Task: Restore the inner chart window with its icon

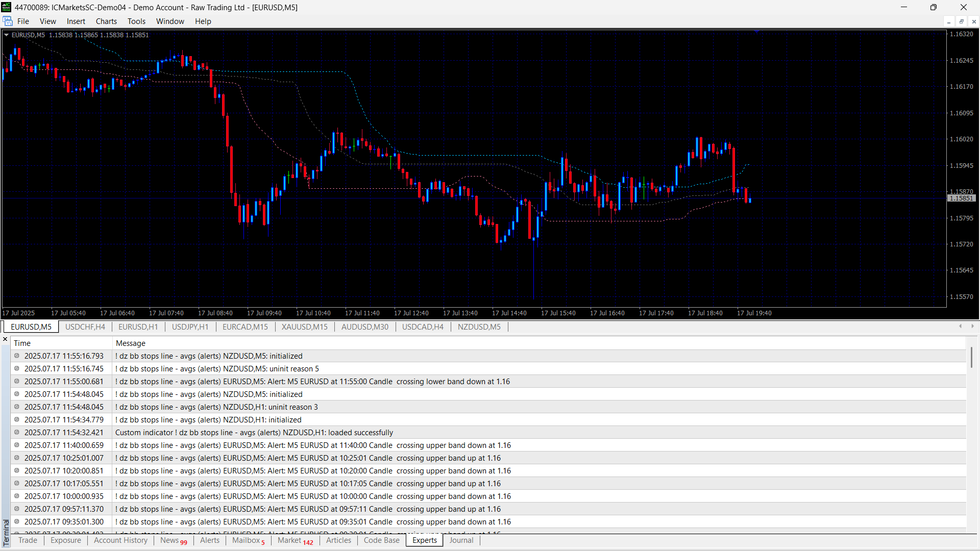Action: [x=961, y=21]
